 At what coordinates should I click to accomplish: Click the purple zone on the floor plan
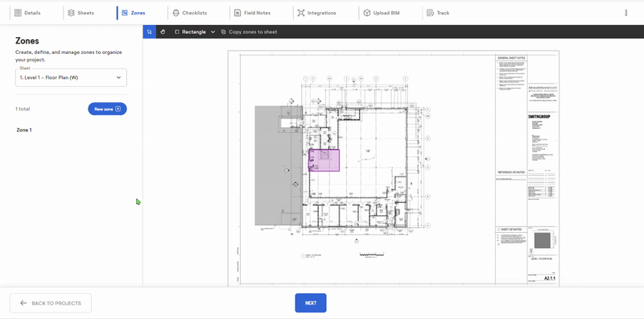pyautogui.click(x=324, y=160)
